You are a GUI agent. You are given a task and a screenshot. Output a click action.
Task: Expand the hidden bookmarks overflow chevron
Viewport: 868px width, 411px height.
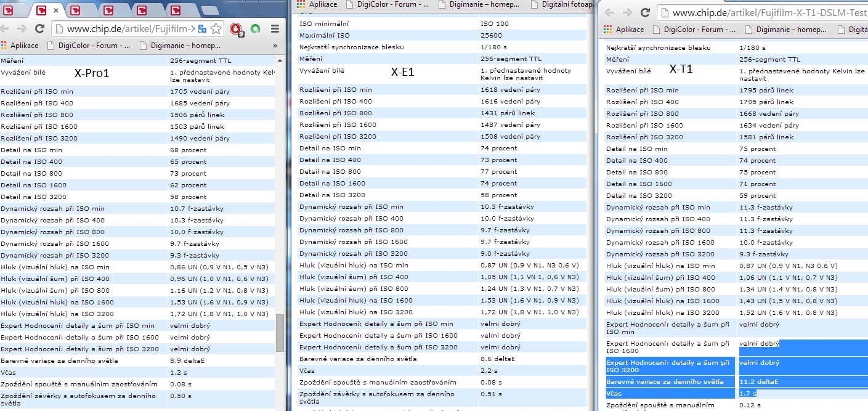[x=275, y=45]
